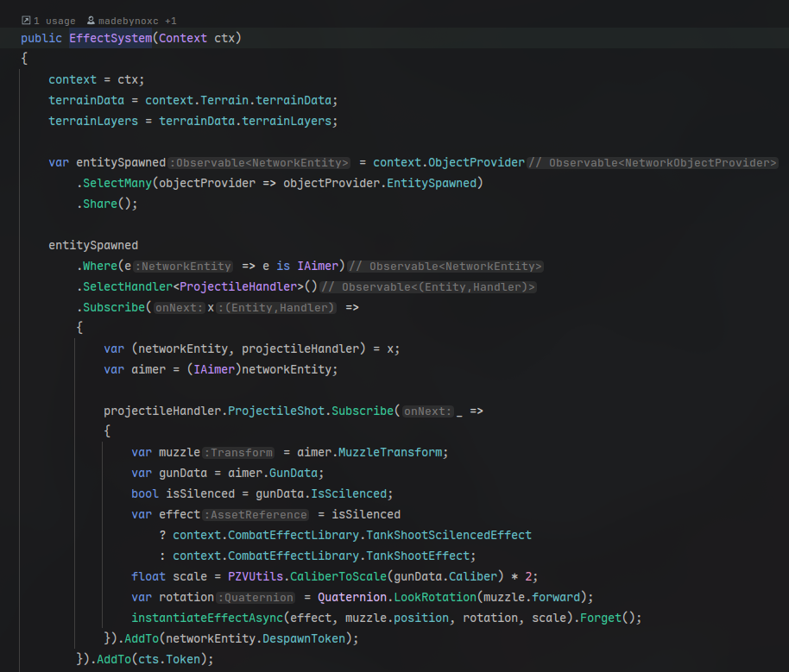Click the EffectSystem constructor name

110,38
